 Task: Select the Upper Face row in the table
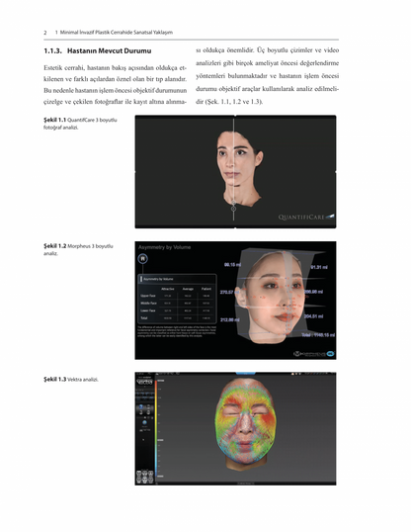pyautogui.click(x=176, y=296)
